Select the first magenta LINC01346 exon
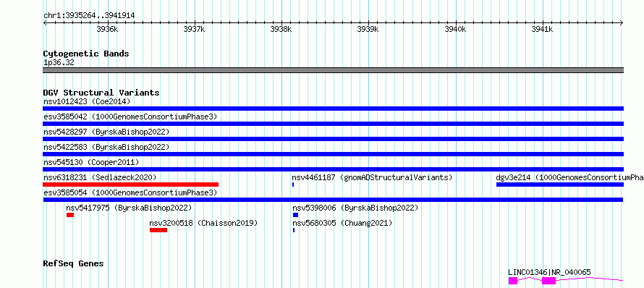This screenshot has width=644, height=288. 512,281
